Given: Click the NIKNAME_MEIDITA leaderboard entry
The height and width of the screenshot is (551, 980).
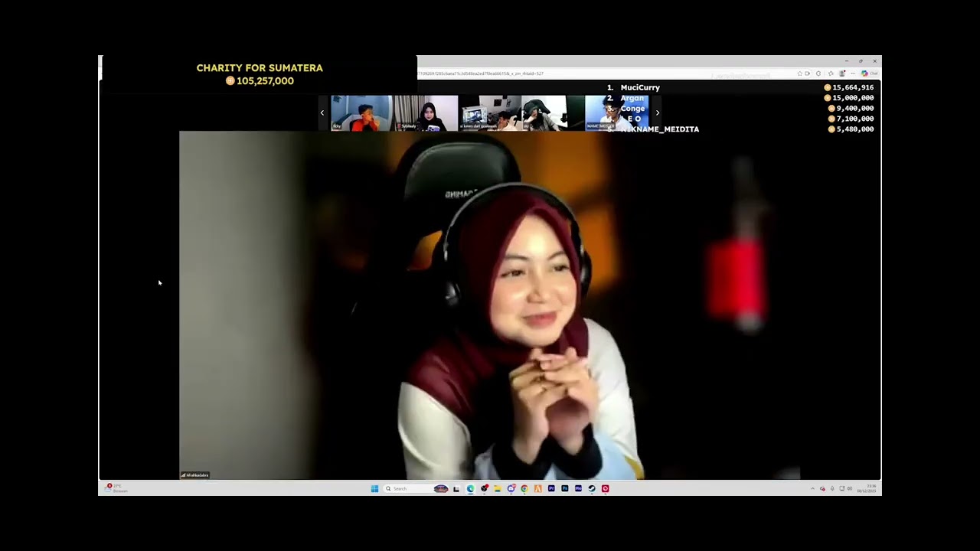Looking at the screenshot, I should tap(660, 129).
